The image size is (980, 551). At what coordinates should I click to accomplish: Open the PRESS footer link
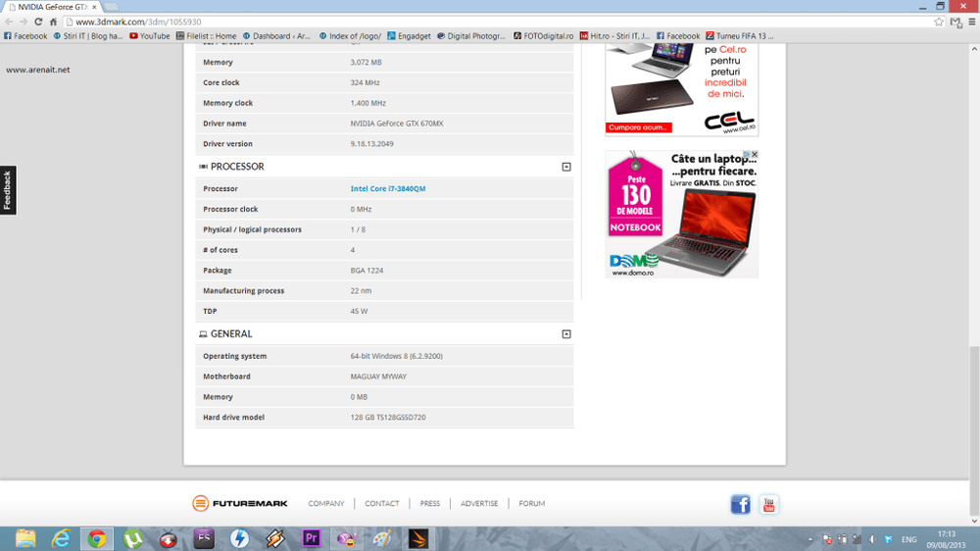pyautogui.click(x=429, y=504)
